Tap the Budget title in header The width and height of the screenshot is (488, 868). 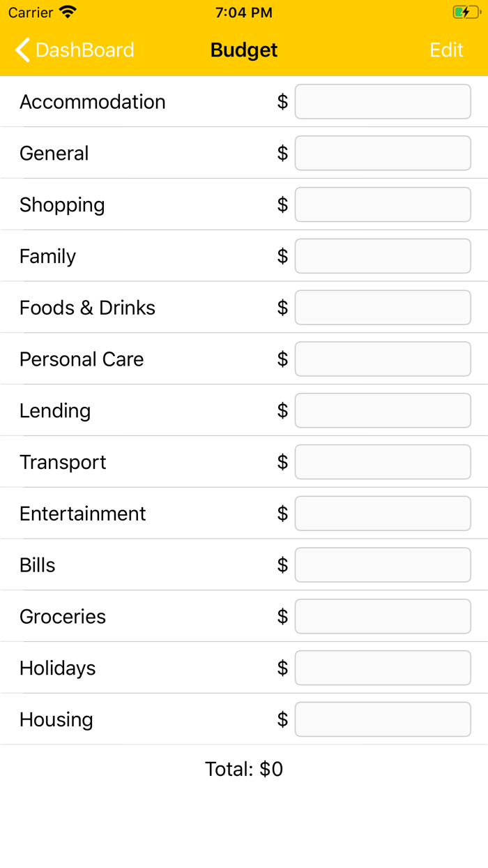tap(244, 50)
